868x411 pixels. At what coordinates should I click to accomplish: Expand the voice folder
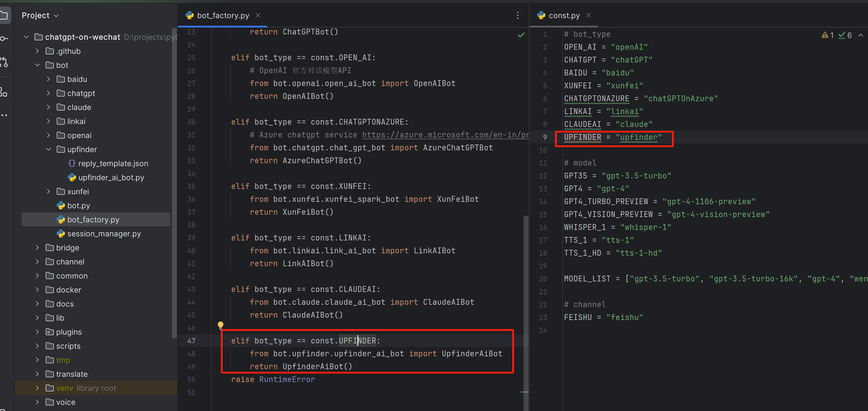[x=37, y=402]
